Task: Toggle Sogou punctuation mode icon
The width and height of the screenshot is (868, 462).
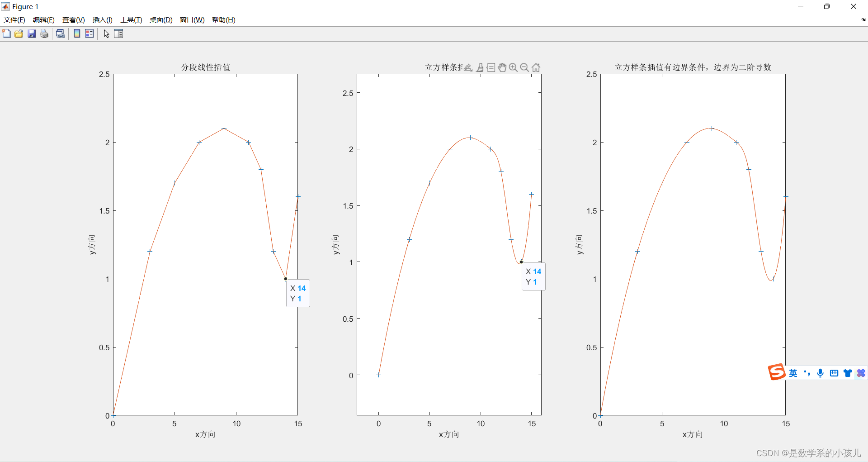Action: (807, 373)
